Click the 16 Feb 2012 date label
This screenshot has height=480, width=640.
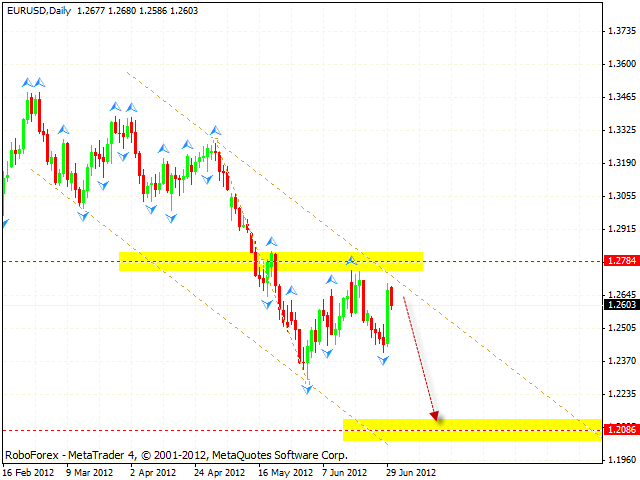pos(27,471)
